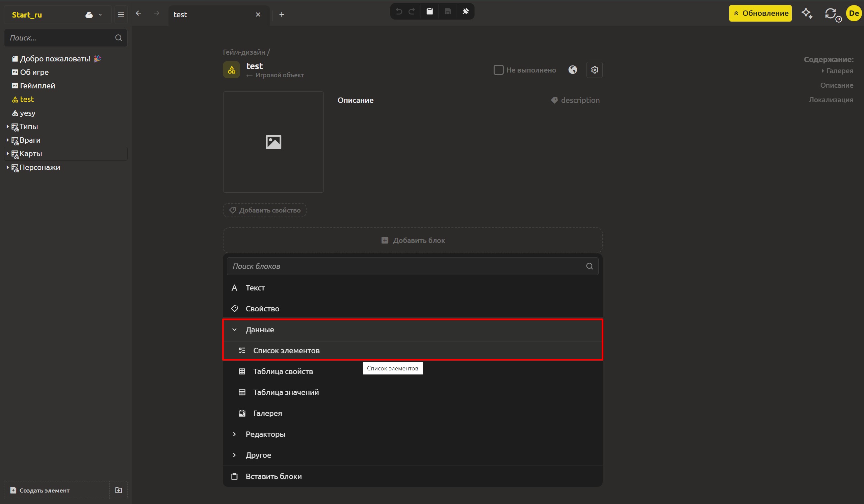Click the undo arrow in top toolbar
Screen dimensions: 864x504
398,11
